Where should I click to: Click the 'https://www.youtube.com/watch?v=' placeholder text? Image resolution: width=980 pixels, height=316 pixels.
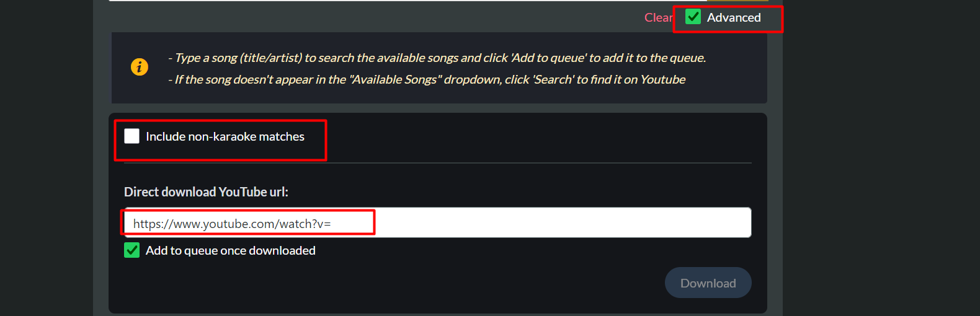click(232, 224)
